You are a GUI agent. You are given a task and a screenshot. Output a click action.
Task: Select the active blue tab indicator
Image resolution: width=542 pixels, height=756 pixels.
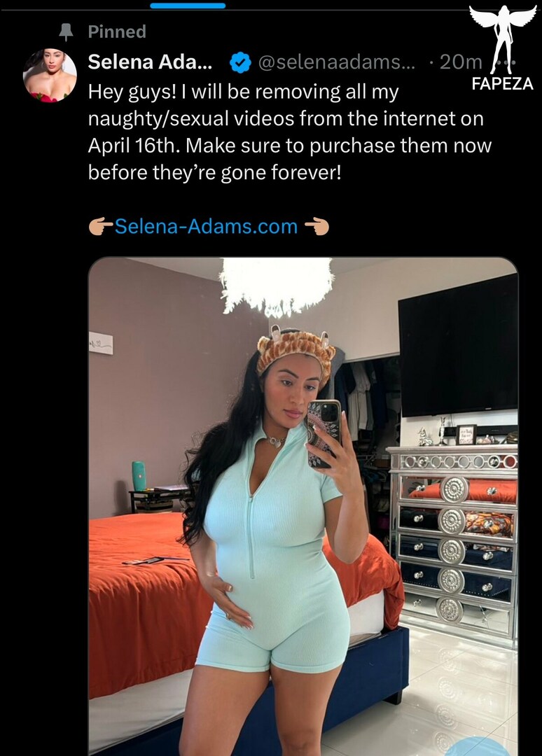[188, 6]
